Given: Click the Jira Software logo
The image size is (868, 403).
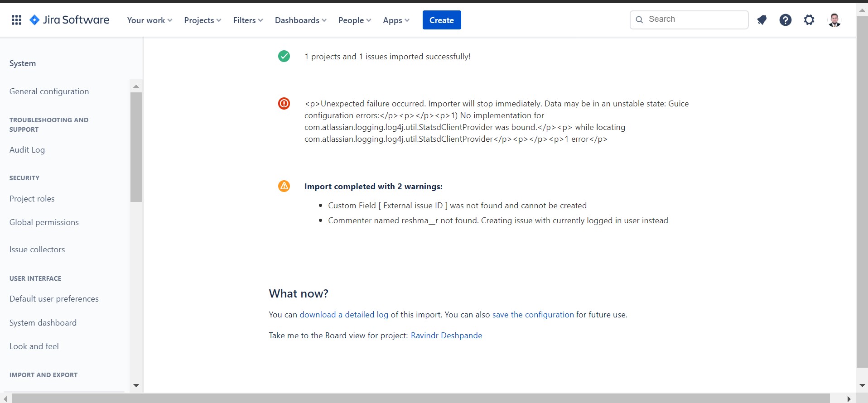Looking at the screenshot, I should pos(69,20).
